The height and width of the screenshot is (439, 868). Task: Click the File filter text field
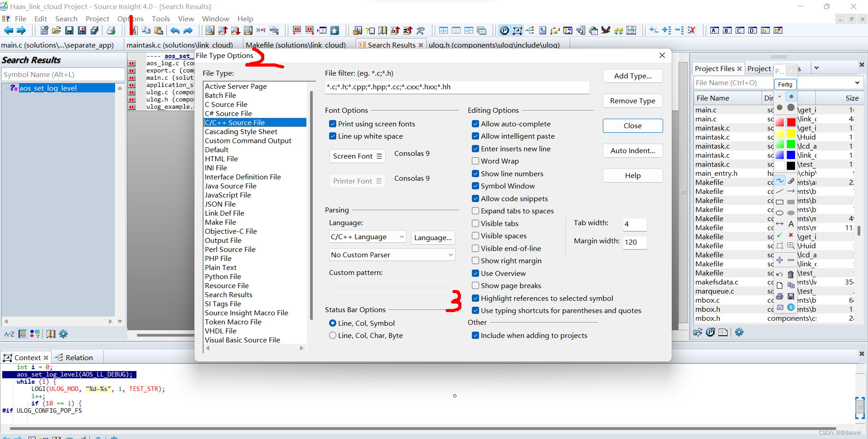pos(457,87)
